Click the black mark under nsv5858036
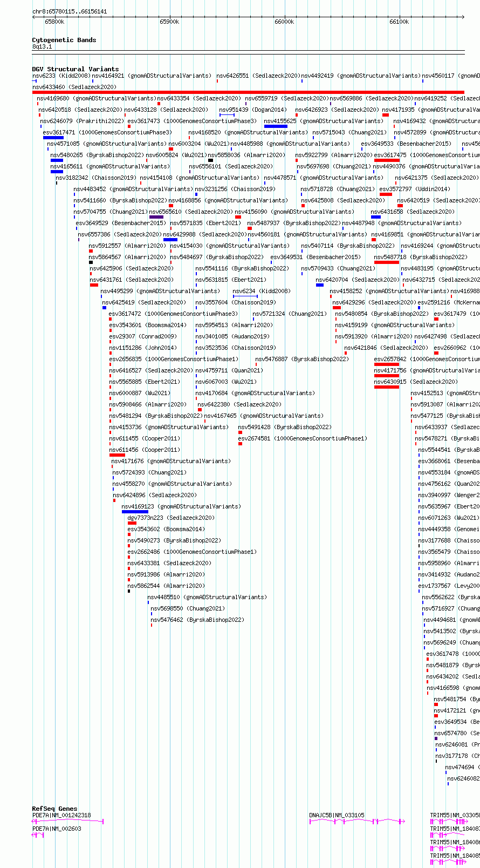 click(x=210, y=160)
